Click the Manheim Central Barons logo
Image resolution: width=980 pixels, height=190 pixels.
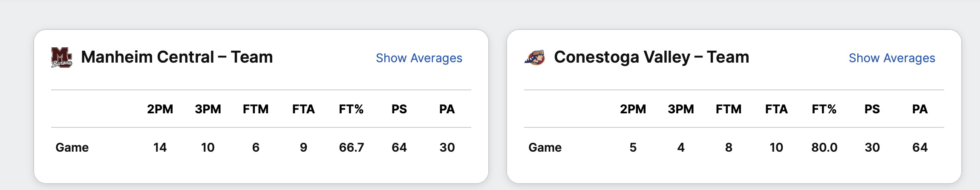61,58
